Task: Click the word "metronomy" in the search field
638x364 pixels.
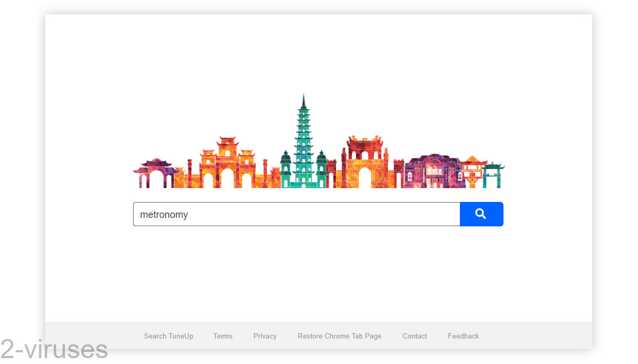Action: point(164,215)
